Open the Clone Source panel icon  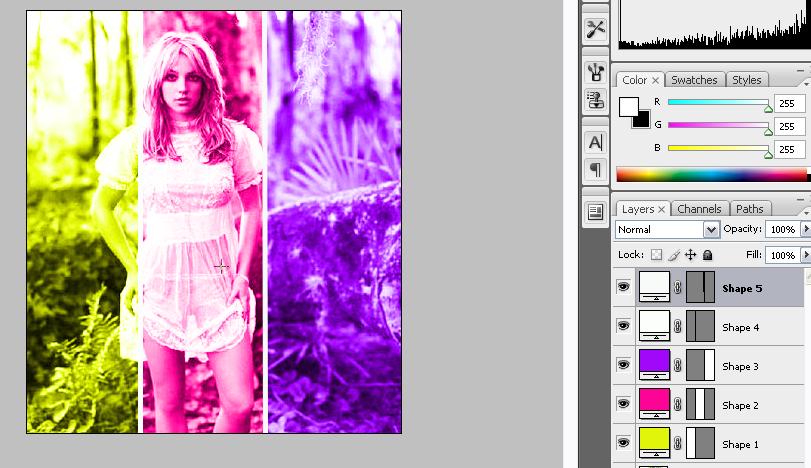tap(596, 99)
